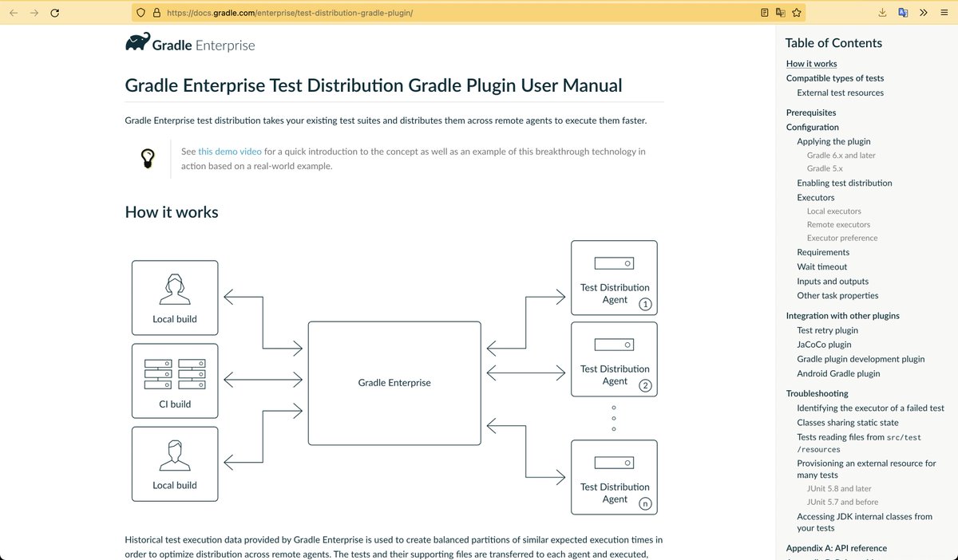Click the 'How it works' page heading
958x560 pixels.
coord(172,212)
